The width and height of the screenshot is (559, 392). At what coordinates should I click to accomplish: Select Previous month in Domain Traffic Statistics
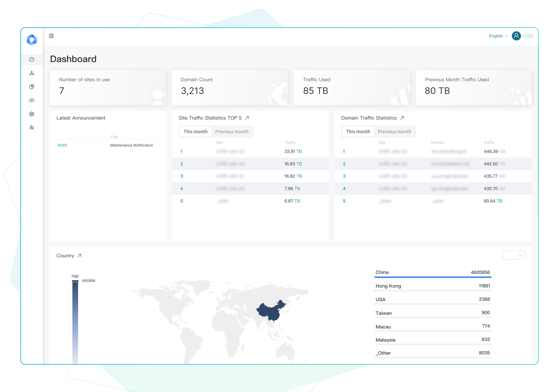pyautogui.click(x=394, y=132)
